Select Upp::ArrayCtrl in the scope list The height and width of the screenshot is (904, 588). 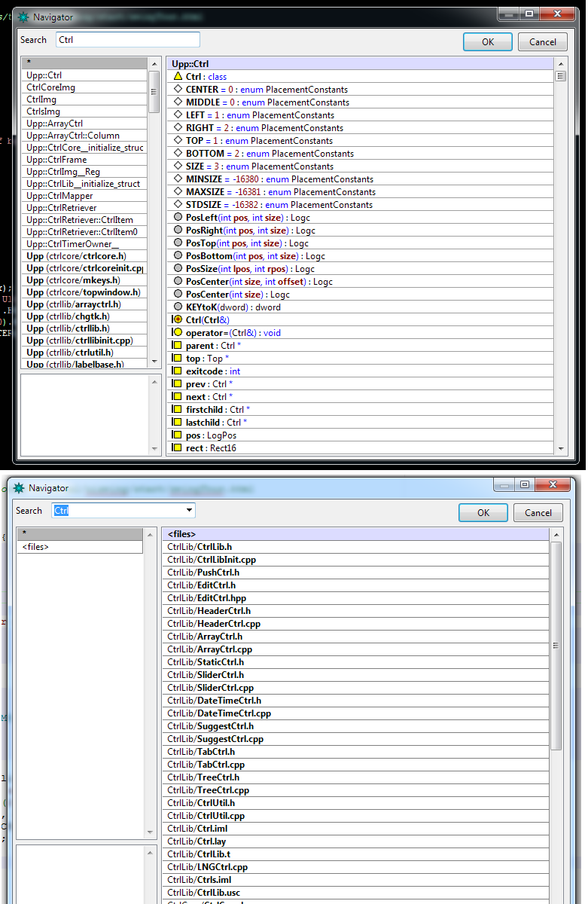[x=54, y=124]
